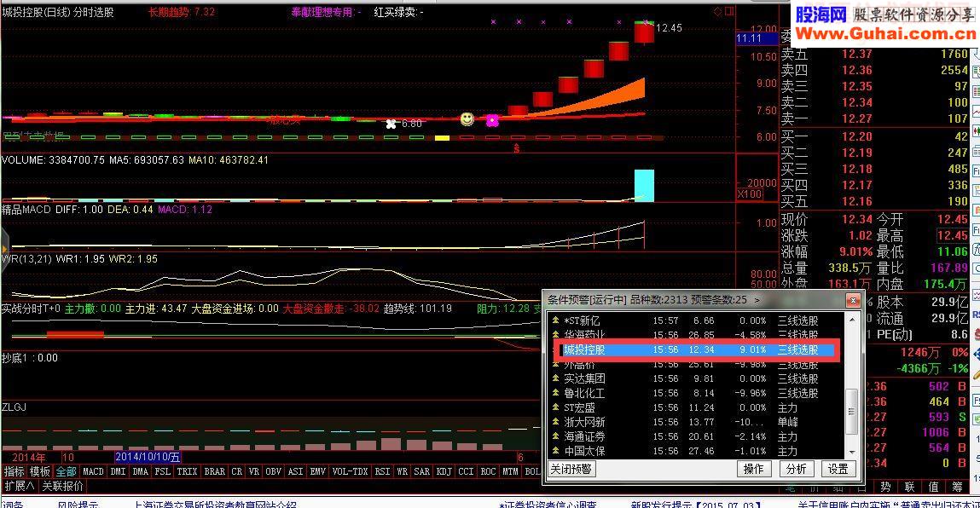The height and width of the screenshot is (508, 980).
Task: Click alert arrow icon for 鲁北化工 row
Action: pos(555,393)
